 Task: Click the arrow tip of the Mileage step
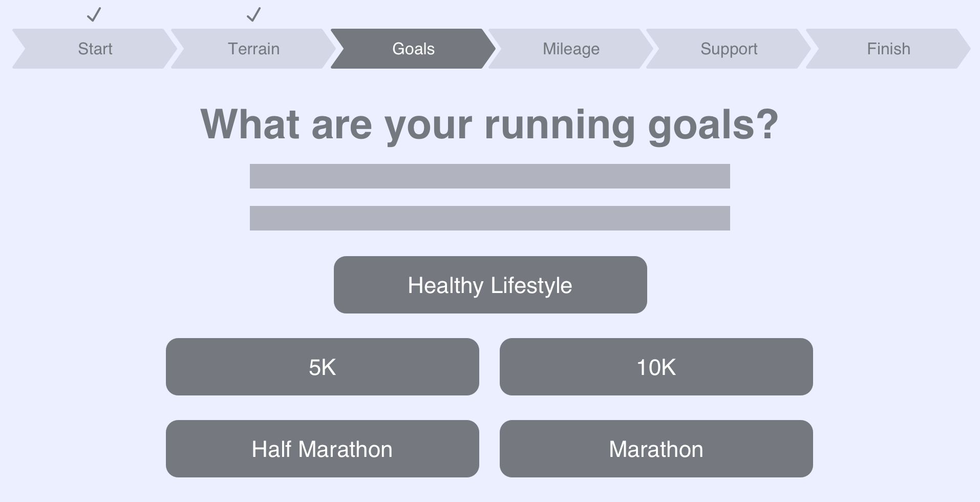[x=647, y=49]
